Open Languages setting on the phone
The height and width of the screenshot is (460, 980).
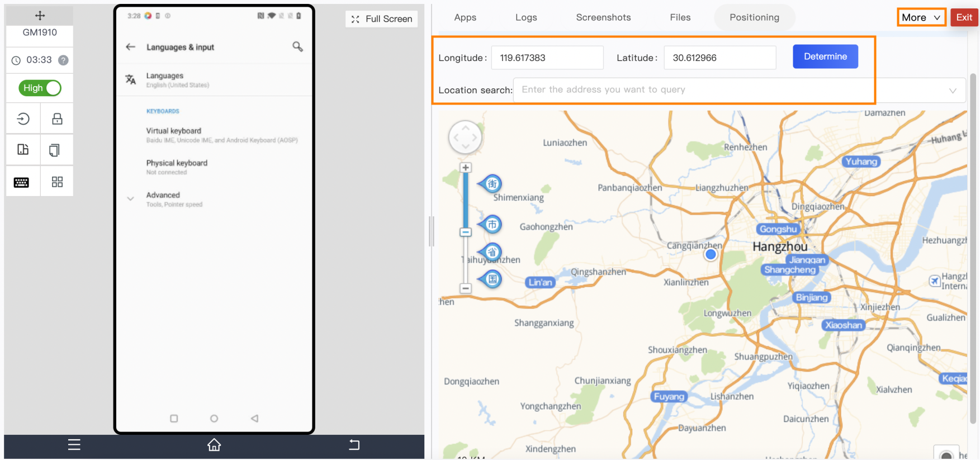pos(214,80)
